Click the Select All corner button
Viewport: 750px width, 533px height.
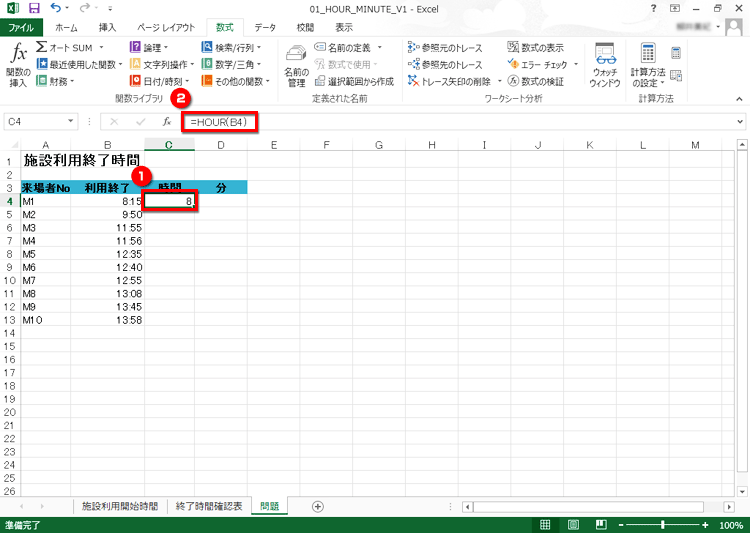click(14, 144)
